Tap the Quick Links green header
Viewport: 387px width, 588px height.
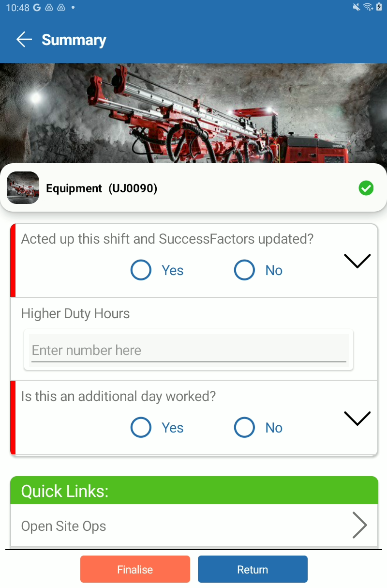(194, 491)
